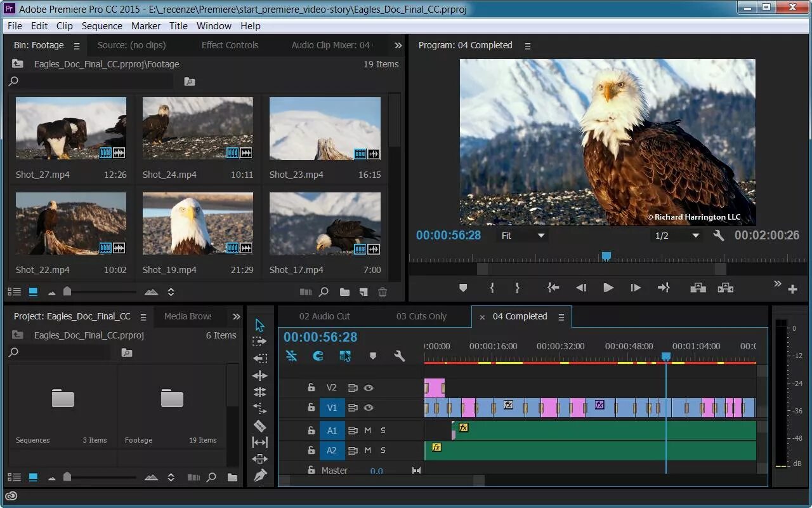
Task: Click the Play button in Program monitor
Action: (608, 288)
